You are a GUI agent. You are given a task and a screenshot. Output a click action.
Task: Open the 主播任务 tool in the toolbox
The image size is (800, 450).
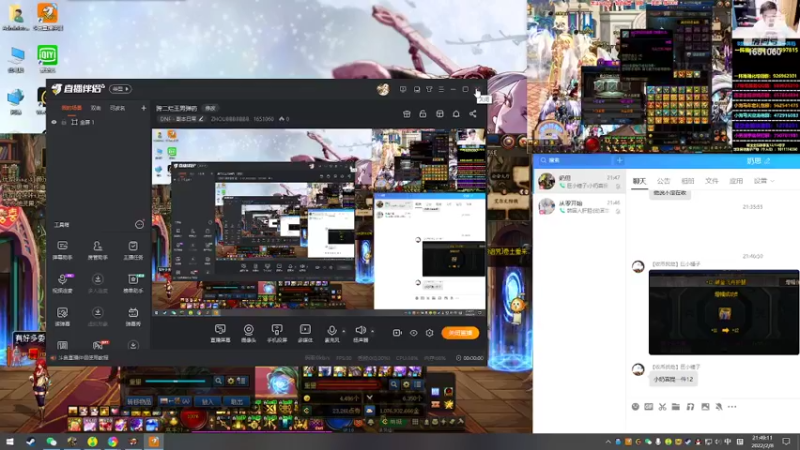pos(133,250)
